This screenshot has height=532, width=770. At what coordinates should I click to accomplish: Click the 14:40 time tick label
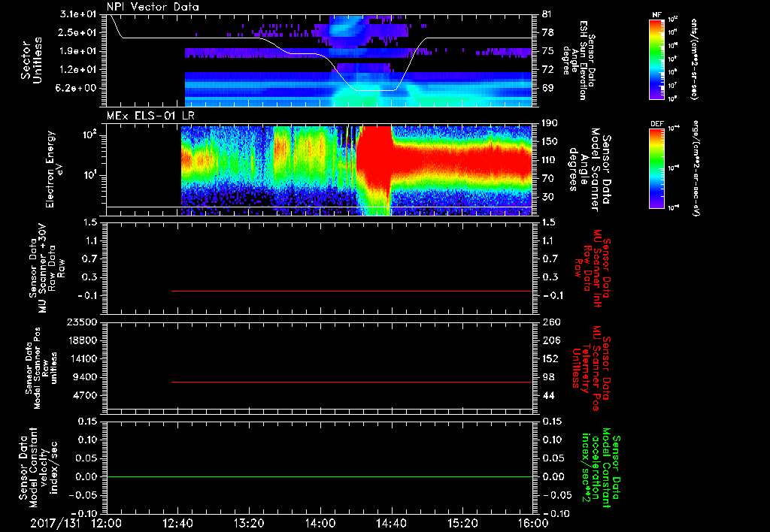(x=391, y=523)
